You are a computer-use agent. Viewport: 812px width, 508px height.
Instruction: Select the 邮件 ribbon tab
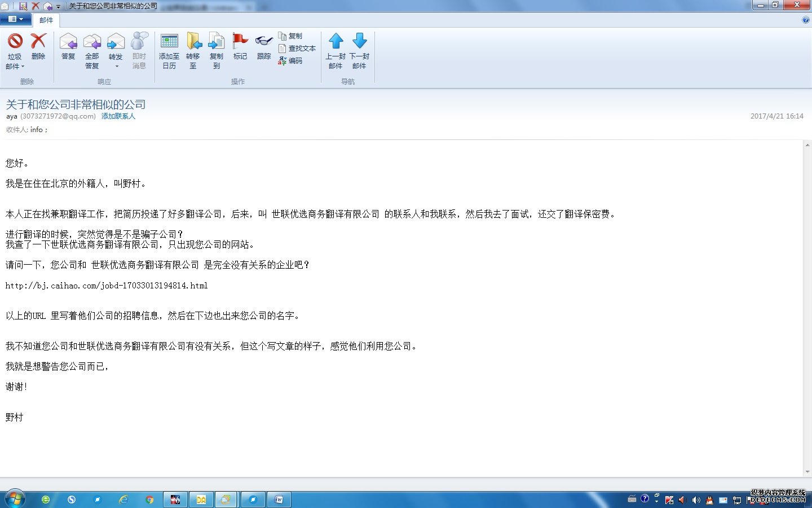46,20
